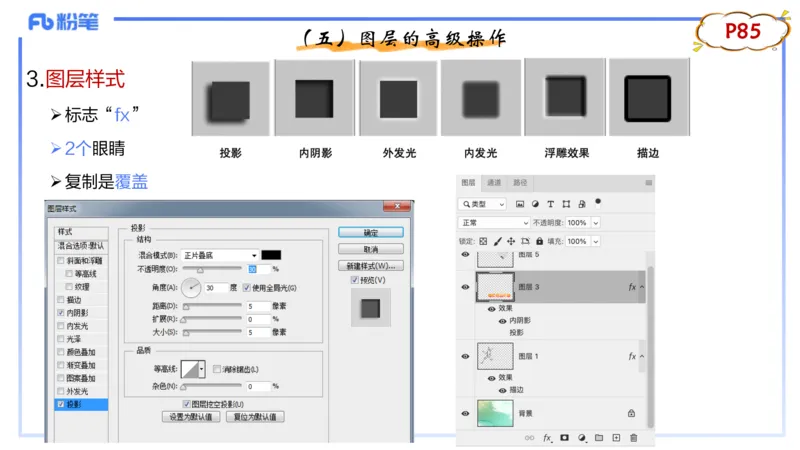The height and width of the screenshot is (450, 800).
Task: Click the lock position move icon
Action: [x=511, y=241]
